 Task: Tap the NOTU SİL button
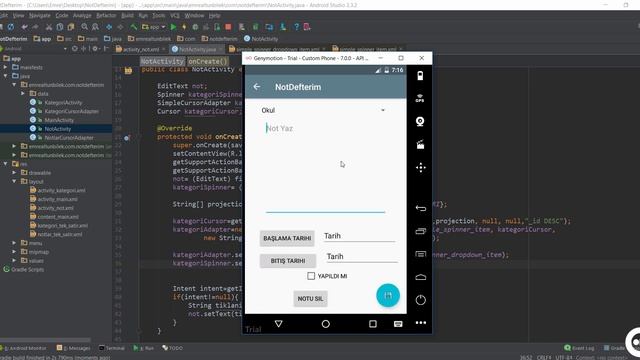click(310, 298)
